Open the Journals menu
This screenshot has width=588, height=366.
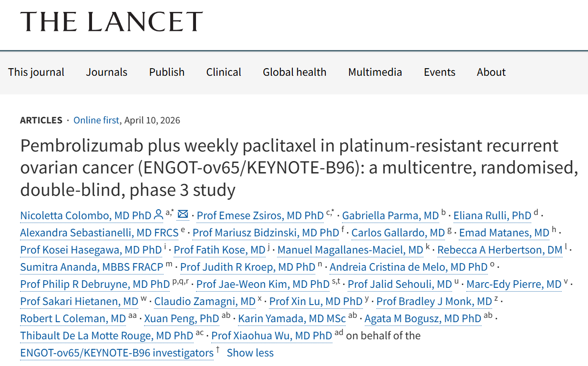click(x=106, y=72)
